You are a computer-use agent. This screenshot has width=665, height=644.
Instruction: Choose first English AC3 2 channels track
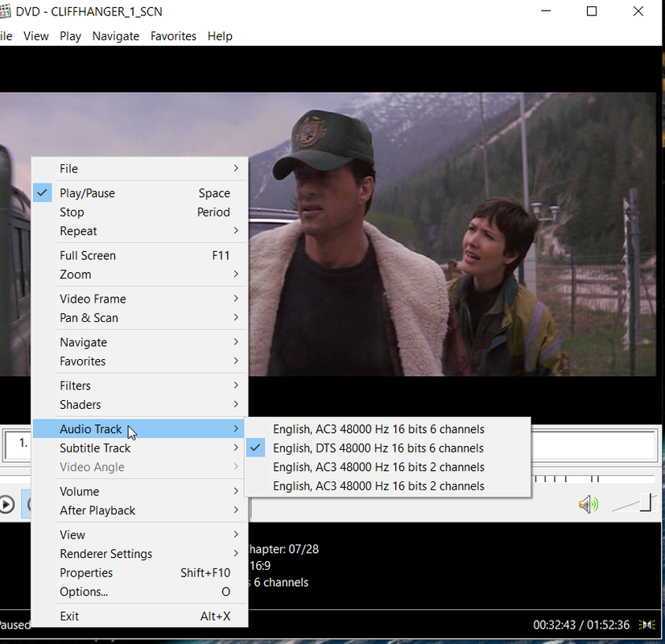coord(387,467)
